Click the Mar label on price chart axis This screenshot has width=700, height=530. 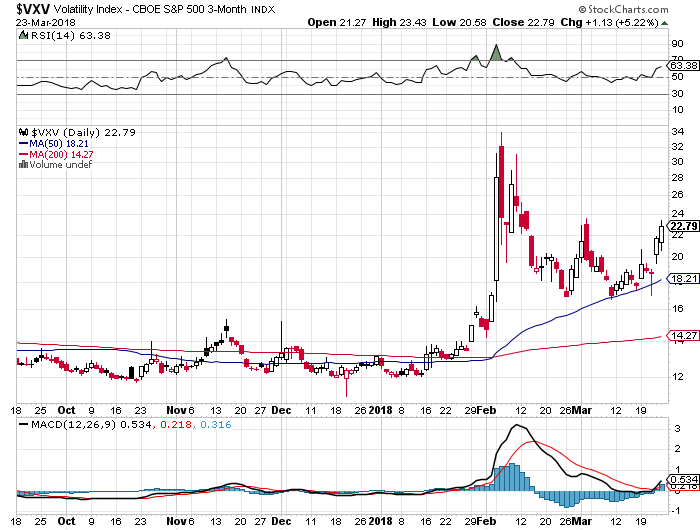[x=582, y=410]
